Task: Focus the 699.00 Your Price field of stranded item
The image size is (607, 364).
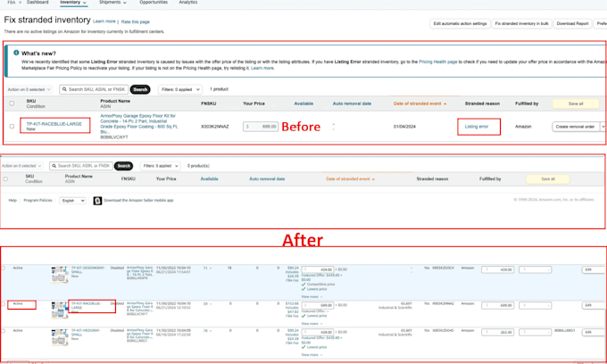Action: tap(261, 127)
